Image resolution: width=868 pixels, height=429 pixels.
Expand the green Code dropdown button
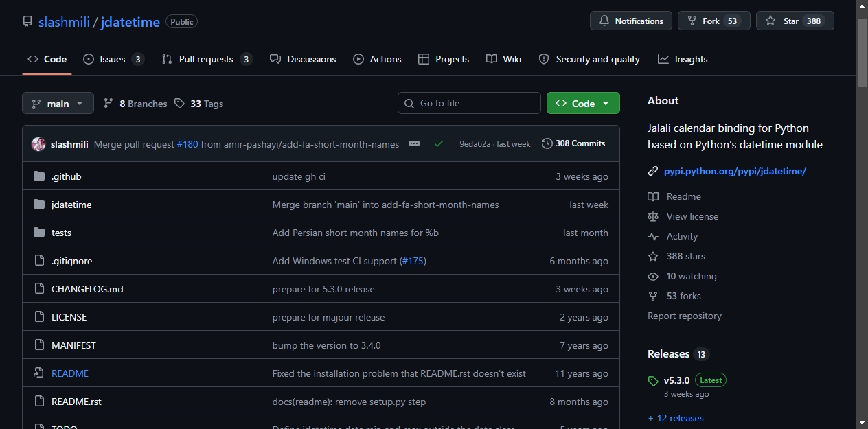tap(583, 104)
